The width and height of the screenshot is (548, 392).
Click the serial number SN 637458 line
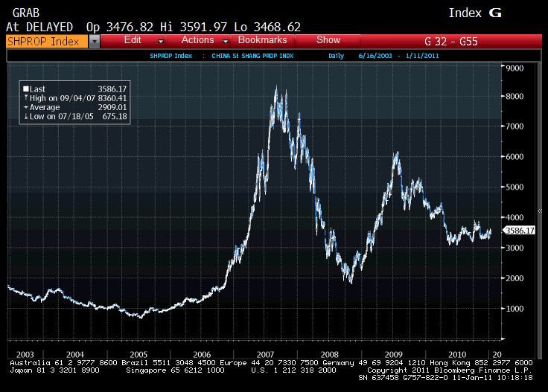445,378
